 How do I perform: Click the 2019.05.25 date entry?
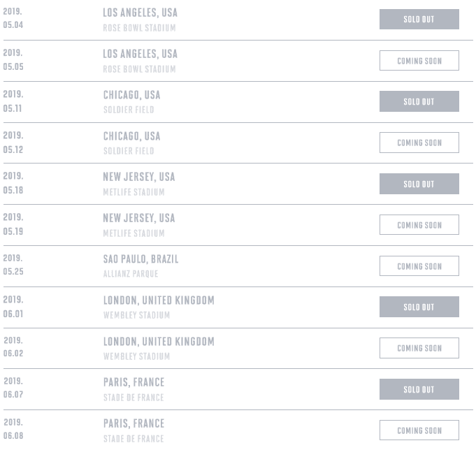tap(13, 265)
